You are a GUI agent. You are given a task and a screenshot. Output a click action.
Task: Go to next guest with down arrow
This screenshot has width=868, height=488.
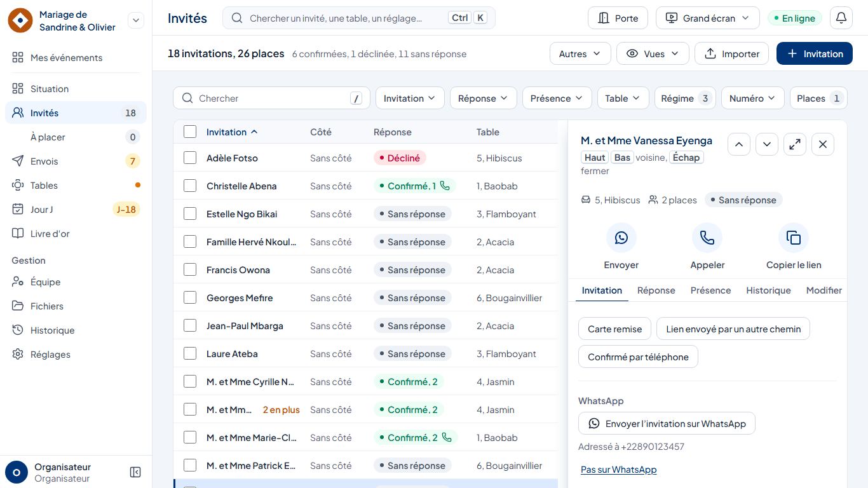click(767, 144)
